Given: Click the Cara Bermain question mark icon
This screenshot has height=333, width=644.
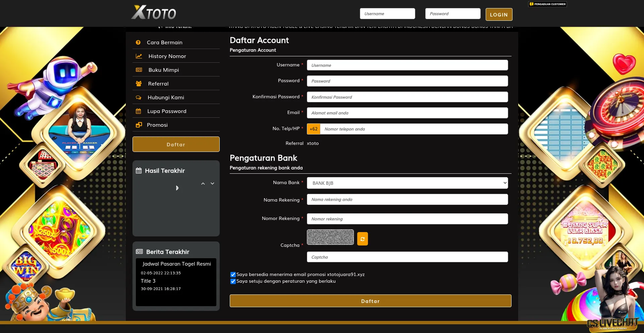Looking at the screenshot, I should (x=138, y=43).
